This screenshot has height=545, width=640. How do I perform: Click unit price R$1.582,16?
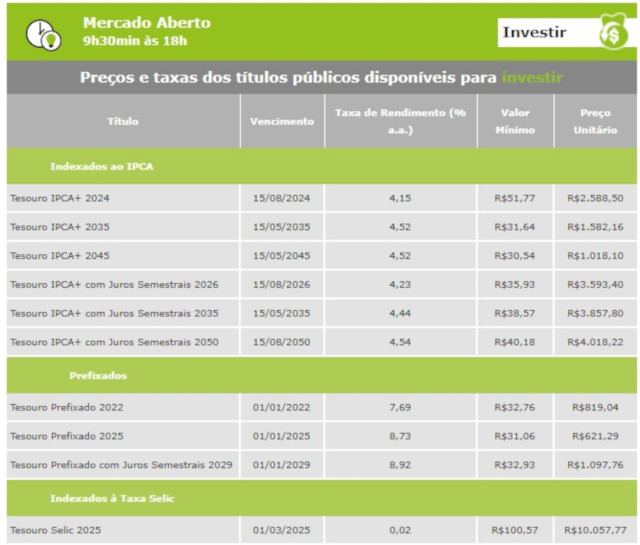point(596,227)
